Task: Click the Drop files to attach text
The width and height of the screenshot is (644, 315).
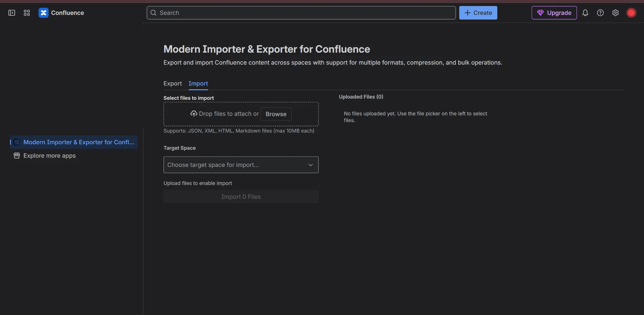Action: click(229, 114)
